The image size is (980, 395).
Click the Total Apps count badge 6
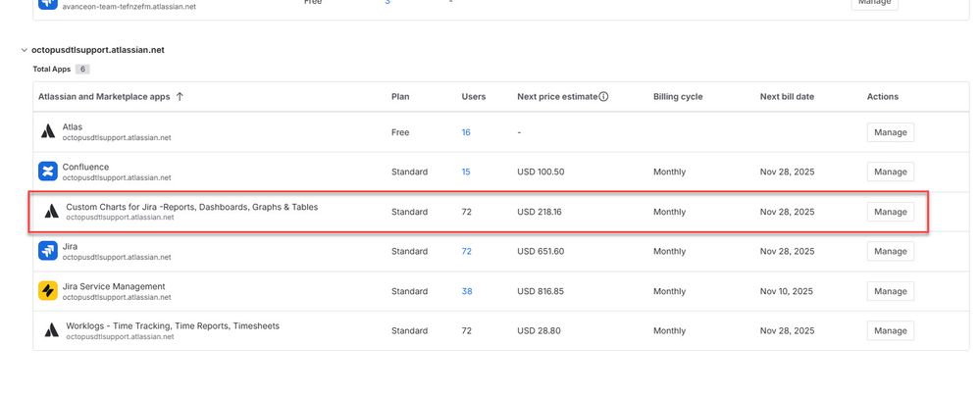pos(82,70)
